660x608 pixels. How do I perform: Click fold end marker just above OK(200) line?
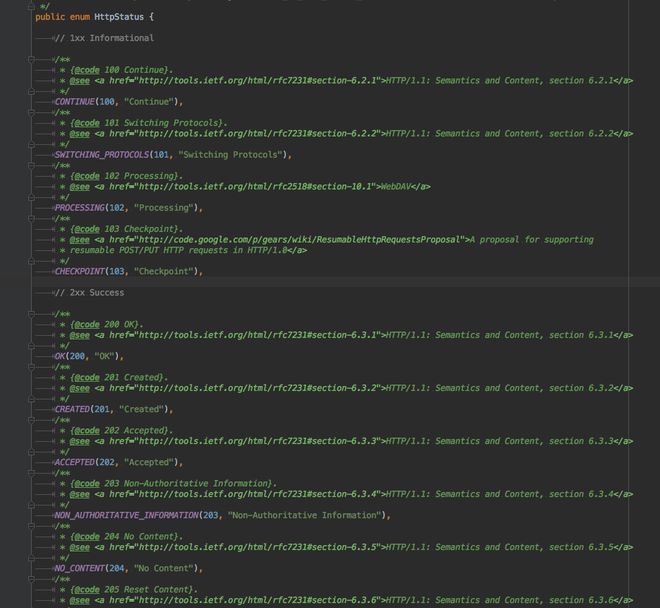pos(31,346)
